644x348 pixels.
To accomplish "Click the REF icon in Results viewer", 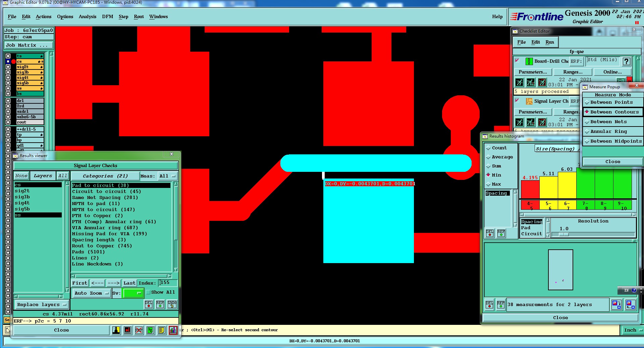I will pyautogui.click(x=160, y=304).
